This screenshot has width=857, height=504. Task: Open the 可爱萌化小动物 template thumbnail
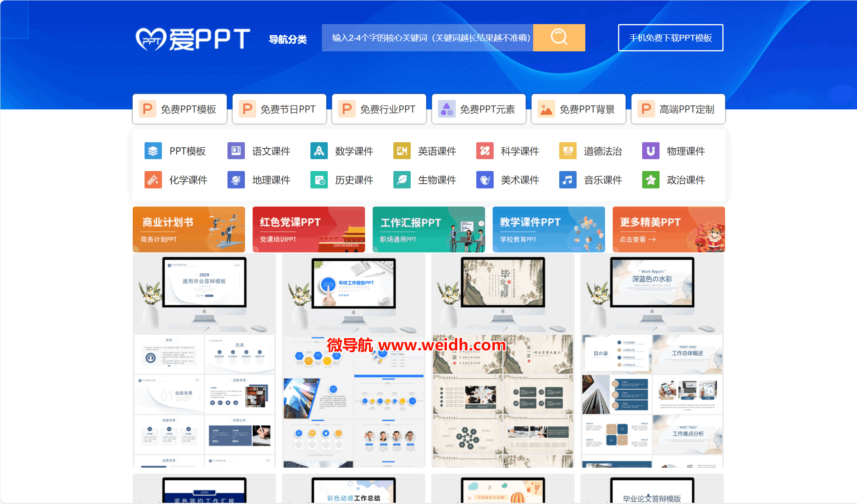point(503,489)
